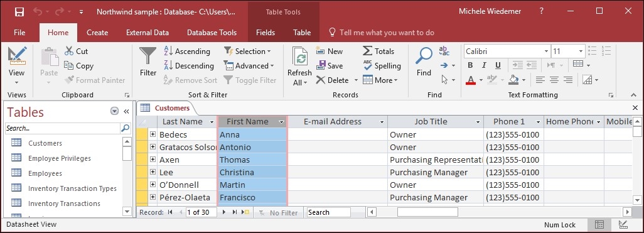Click the record Search box
This screenshot has width=644, height=233.
point(328,212)
